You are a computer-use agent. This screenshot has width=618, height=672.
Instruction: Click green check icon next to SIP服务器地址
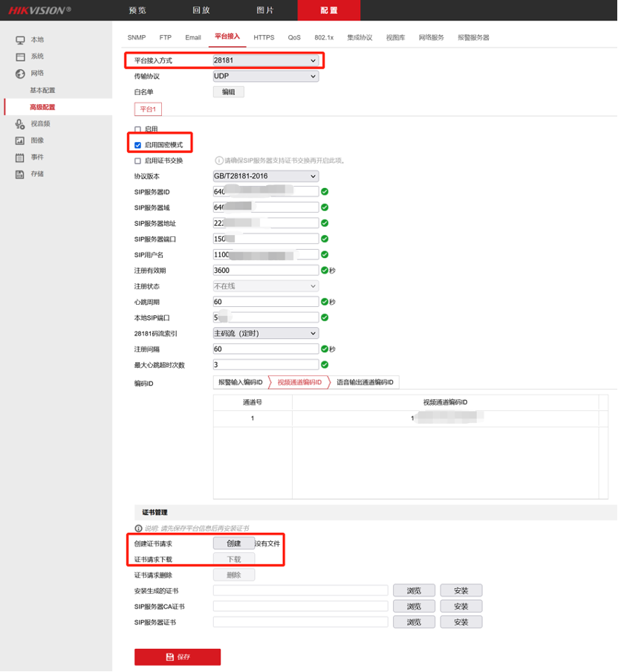click(325, 223)
